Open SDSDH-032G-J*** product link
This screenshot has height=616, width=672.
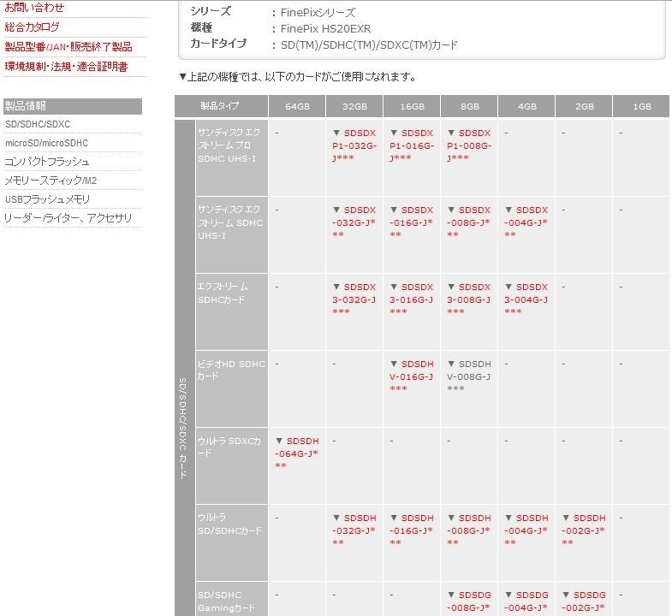click(x=354, y=530)
